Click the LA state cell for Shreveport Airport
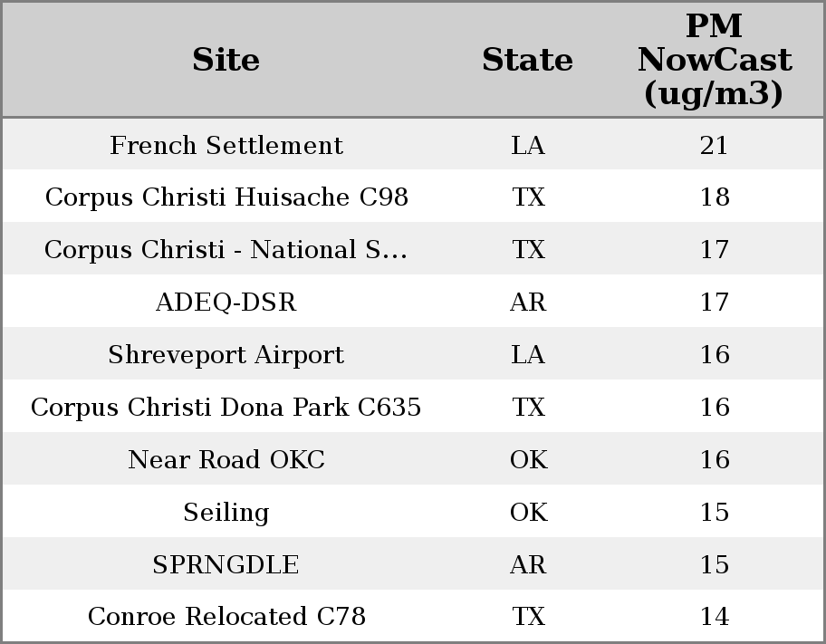The height and width of the screenshot is (644, 826). click(x=528, y=355)
